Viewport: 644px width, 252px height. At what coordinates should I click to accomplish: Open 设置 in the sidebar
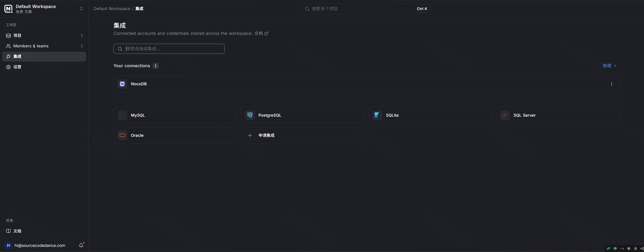click(x=44, y=67)
